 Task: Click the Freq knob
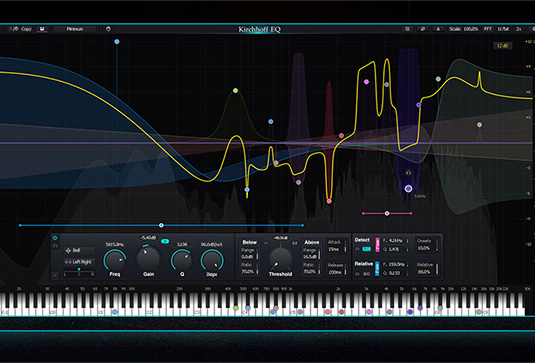pyautogui.click(x=115, y=260)
